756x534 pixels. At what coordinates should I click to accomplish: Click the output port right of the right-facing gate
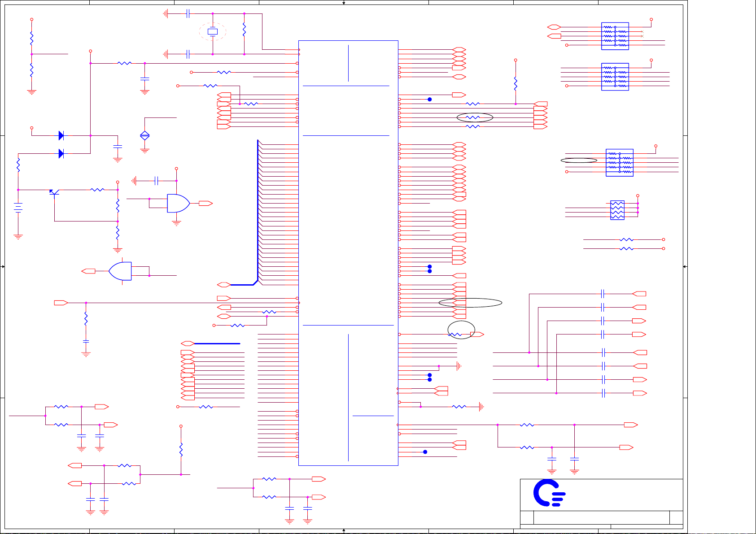point(205,204)
